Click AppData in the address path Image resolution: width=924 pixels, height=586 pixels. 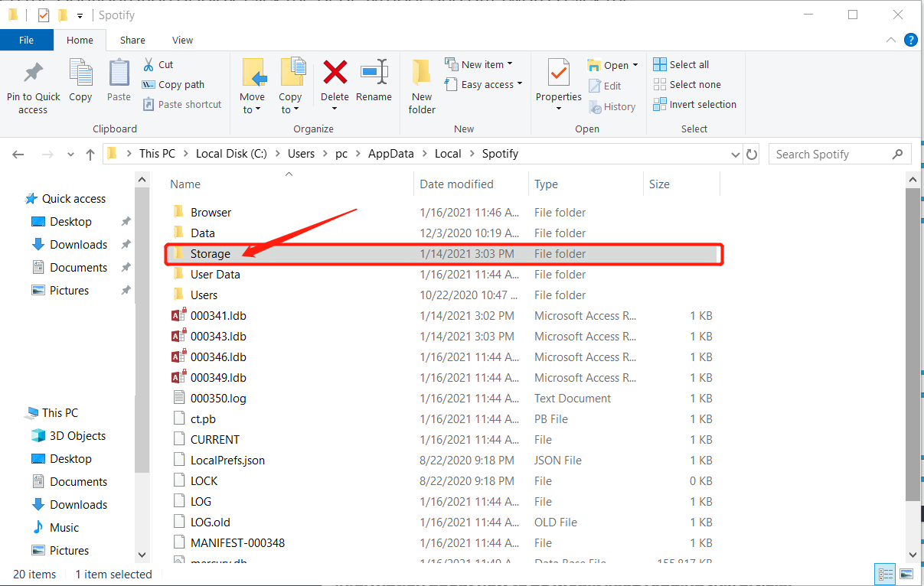390,154
